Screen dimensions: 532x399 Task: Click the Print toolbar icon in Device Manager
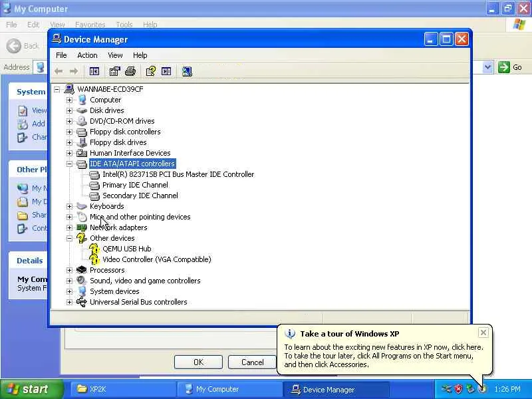point(130,71)
